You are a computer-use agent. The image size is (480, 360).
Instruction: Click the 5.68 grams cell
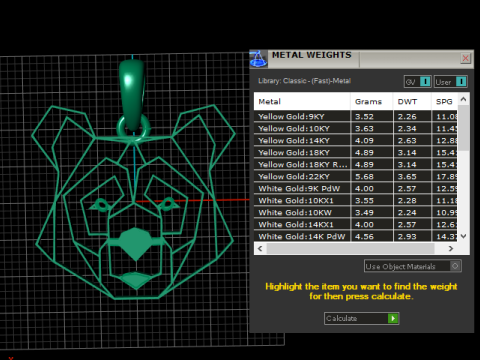click(x=372, y=177)
